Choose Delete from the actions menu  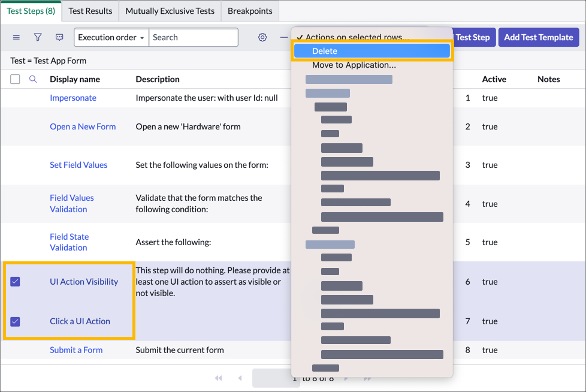[x=371, y=51]
